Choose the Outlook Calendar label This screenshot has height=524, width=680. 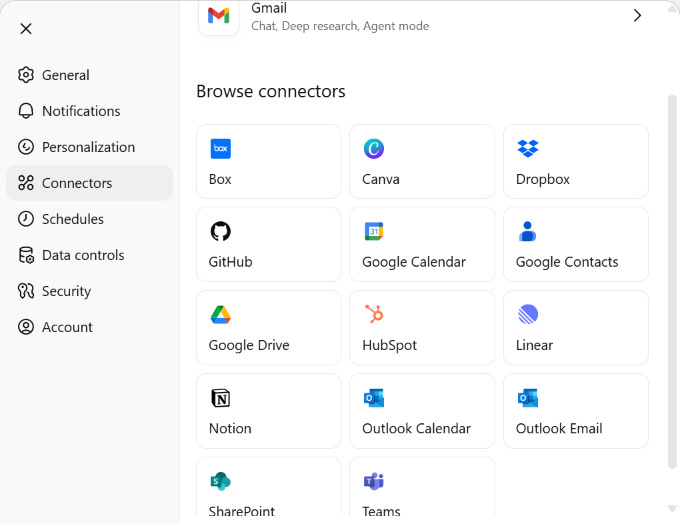coord(416,429)
